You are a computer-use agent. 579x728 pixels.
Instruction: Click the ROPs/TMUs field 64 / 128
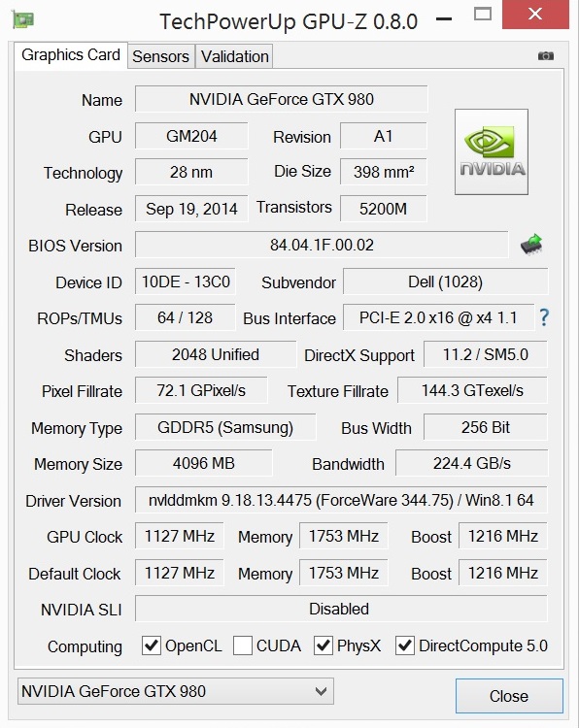pos(186,317)
